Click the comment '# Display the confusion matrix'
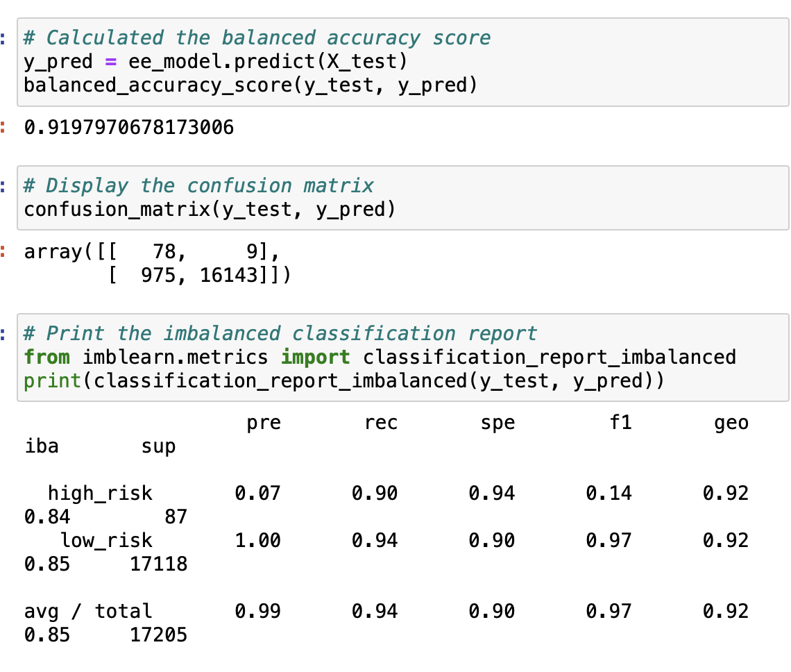This screenshot has width=791, height=672. pos(198,186)
